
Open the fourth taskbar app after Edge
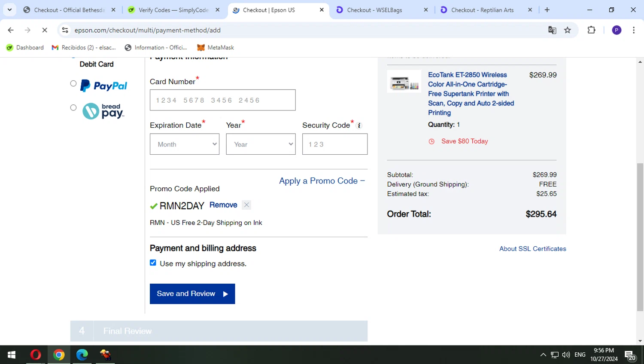point(105,355)
